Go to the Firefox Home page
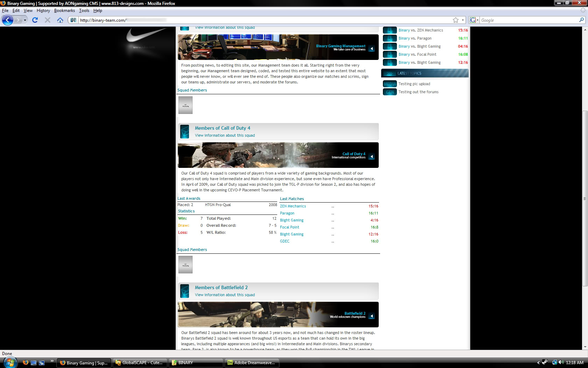The image size is (588, 368). tap(60, 20)
